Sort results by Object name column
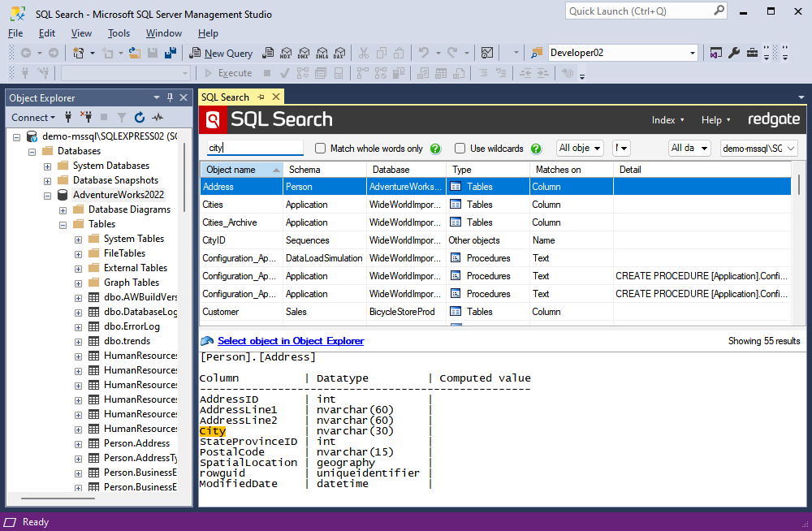The height and width of the screenshot is (531, 812). click(241, 170)
